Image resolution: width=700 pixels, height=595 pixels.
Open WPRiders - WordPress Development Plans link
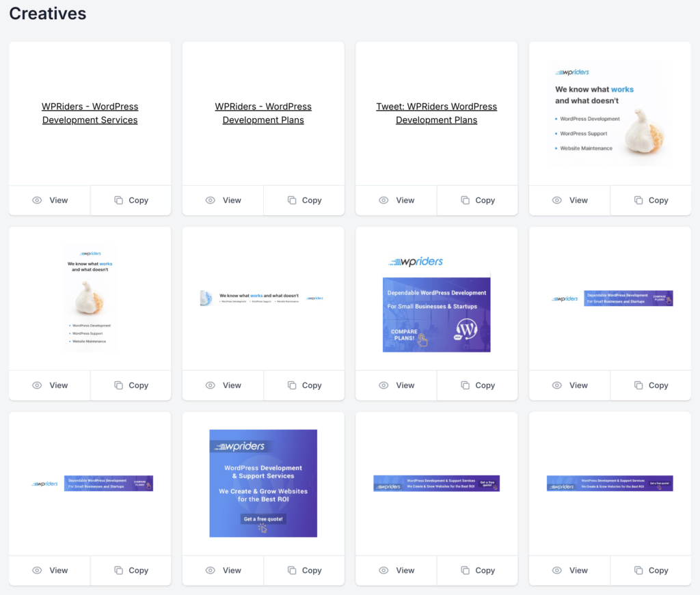coord(263,113)
